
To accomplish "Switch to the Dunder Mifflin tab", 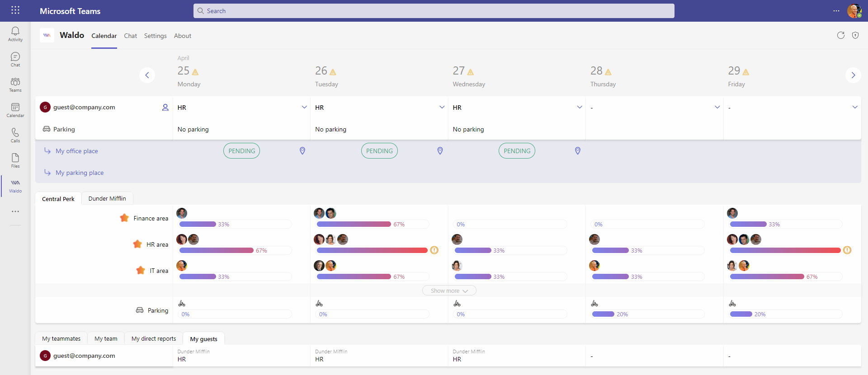I will coord(107,198).
